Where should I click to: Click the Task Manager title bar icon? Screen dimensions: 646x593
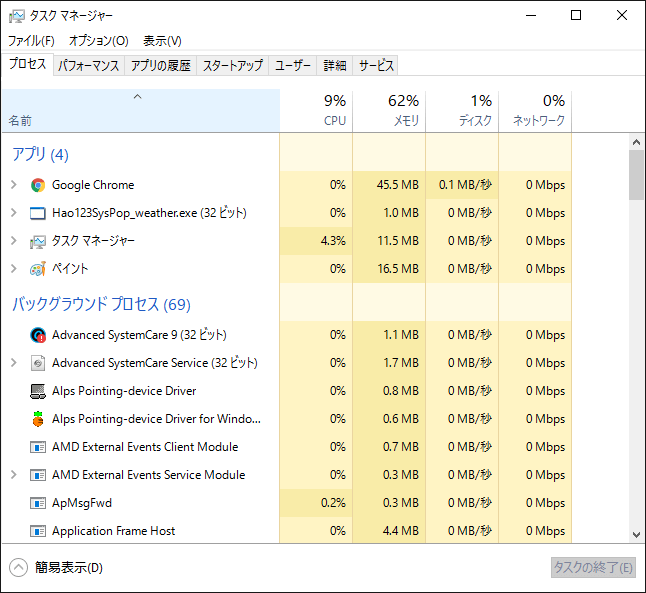coord(17,16)
